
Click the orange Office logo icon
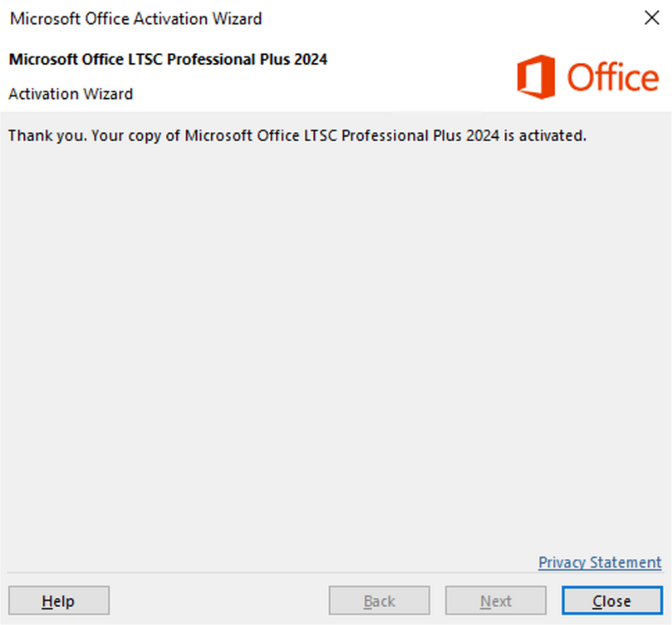[536, 78]
